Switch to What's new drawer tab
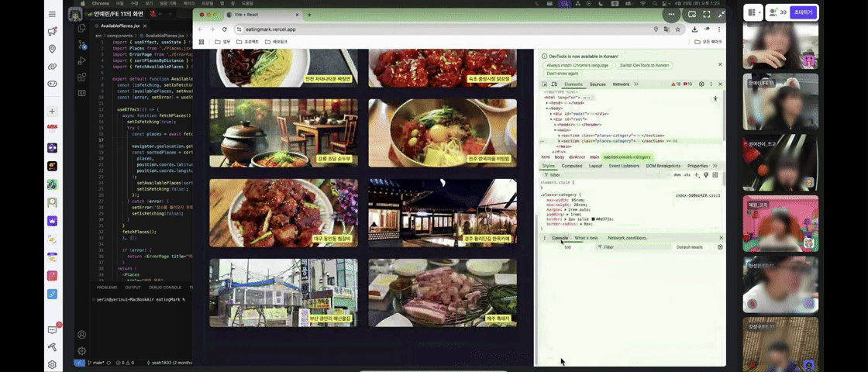This screenshot has width=868, height=372. [x=586, y=238]
